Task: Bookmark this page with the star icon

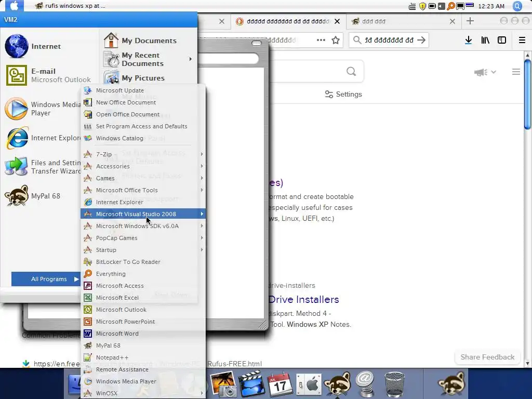Action: pos(336,40)
